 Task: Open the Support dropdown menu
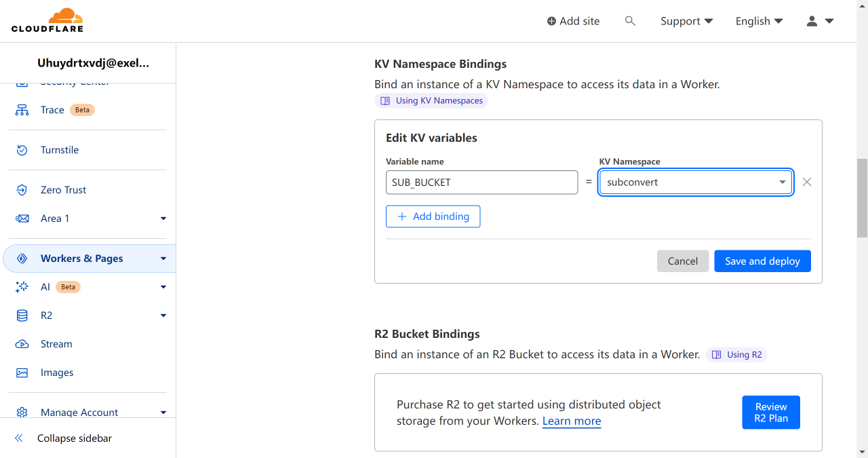pos(687,21)
